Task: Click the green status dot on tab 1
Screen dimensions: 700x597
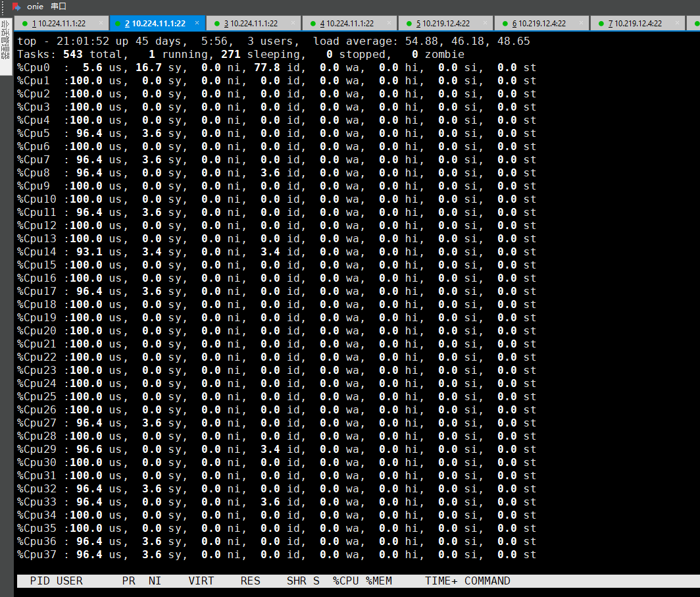Action: coord(25,24)
